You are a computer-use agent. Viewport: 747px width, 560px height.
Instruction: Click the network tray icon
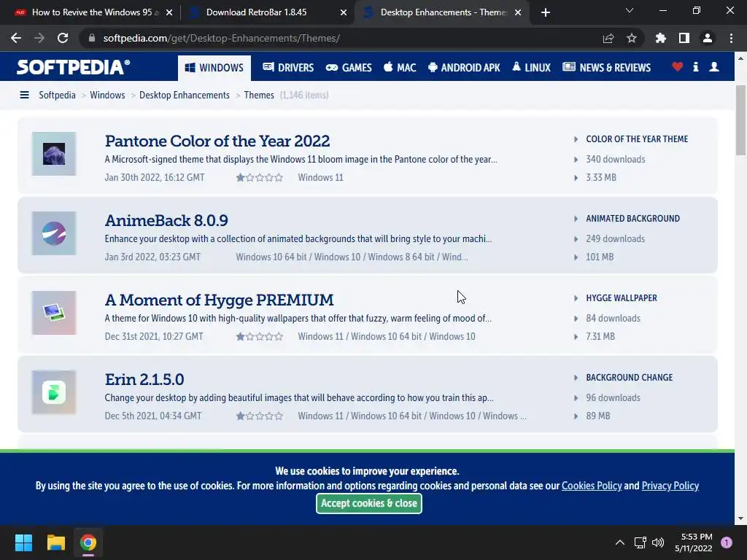[x=640, y=542]
